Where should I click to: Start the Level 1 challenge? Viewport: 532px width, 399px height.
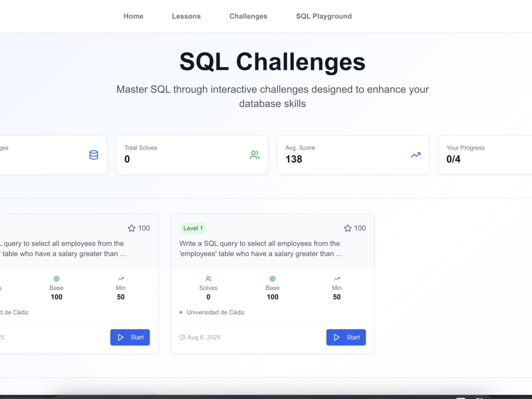click(x=346, y=337)
